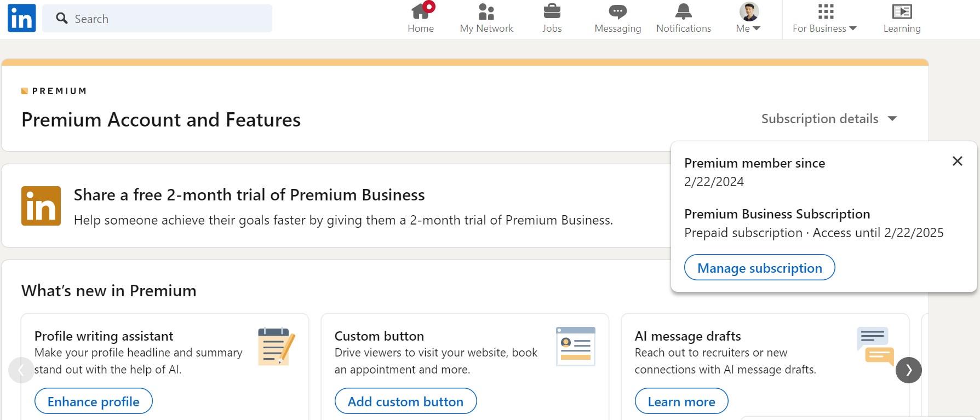
Task: Open Messaging from the nav bar
Action: pyautogui.click(x=617, y=18)
